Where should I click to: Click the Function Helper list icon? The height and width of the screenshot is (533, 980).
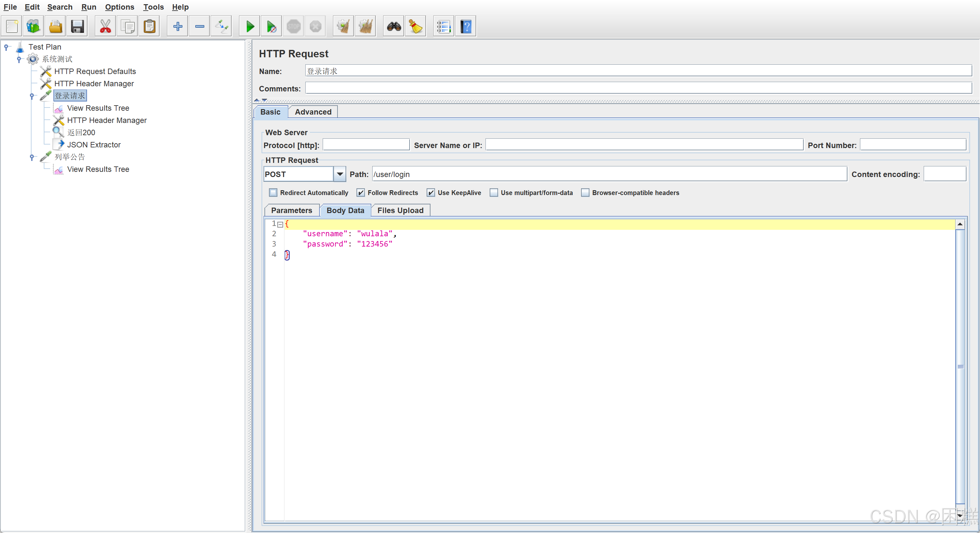click(x=444, y=26)
